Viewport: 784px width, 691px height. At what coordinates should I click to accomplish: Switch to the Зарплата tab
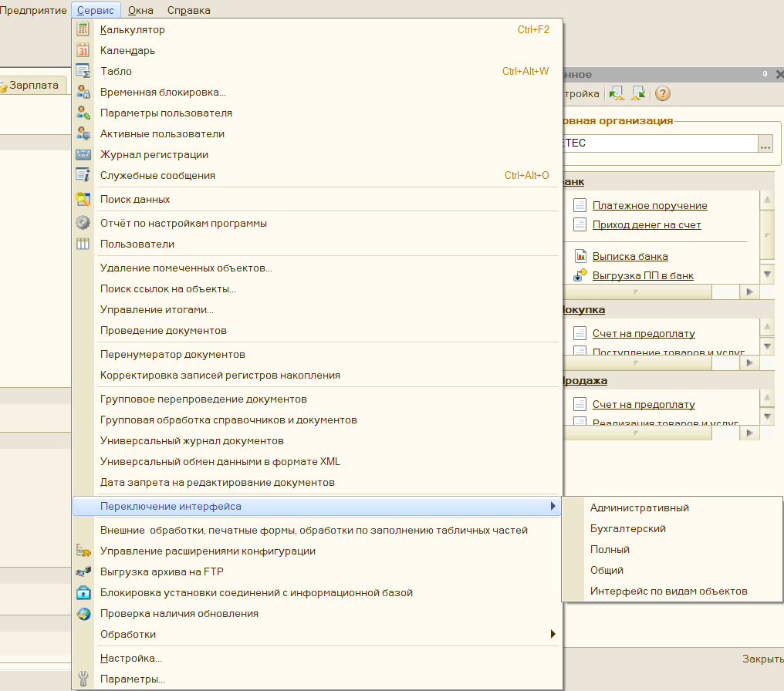pyautogui.click(x=33, y=86)
